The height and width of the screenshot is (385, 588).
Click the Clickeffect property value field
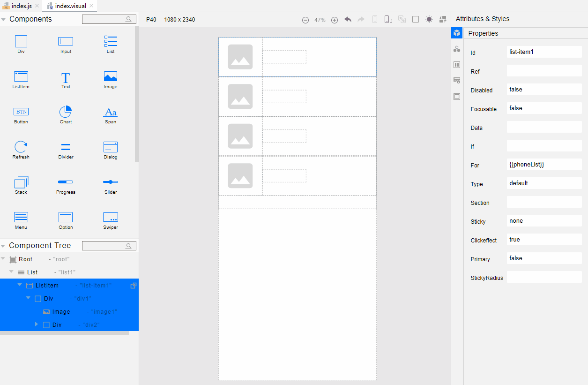pyautogui.click(x=544, y=240)
